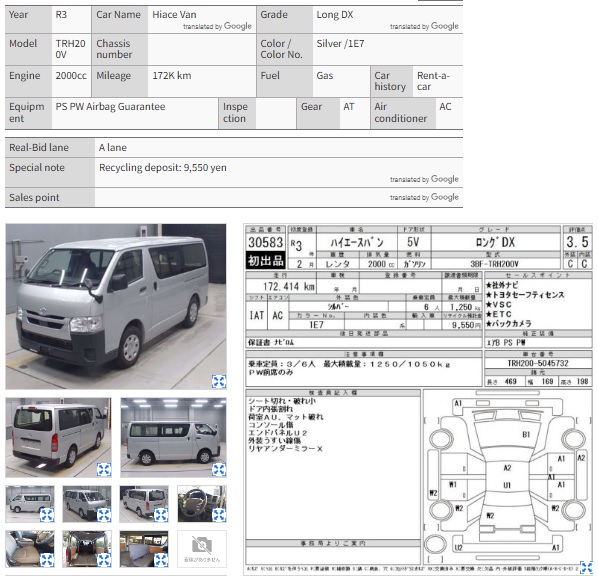Click translated by Google in Special note row
The image size is (598, 576).
[x=424, y=179]
